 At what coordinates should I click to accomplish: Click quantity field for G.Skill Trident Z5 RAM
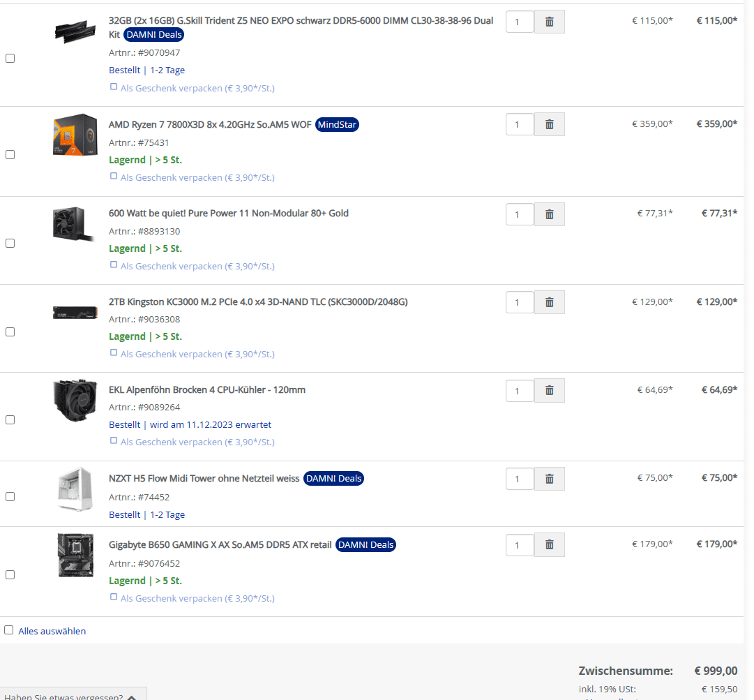[520, 22]
